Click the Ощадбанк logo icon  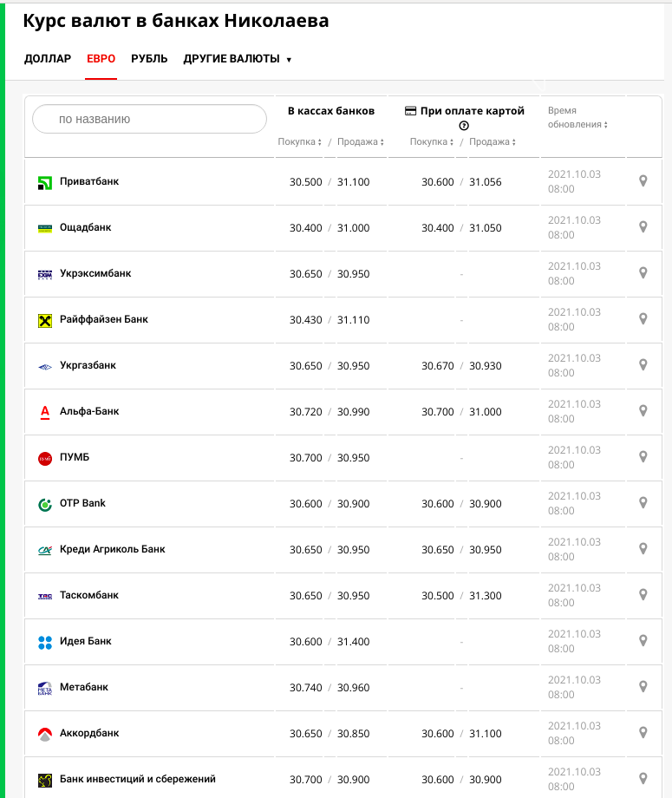[x=45, y=228]
